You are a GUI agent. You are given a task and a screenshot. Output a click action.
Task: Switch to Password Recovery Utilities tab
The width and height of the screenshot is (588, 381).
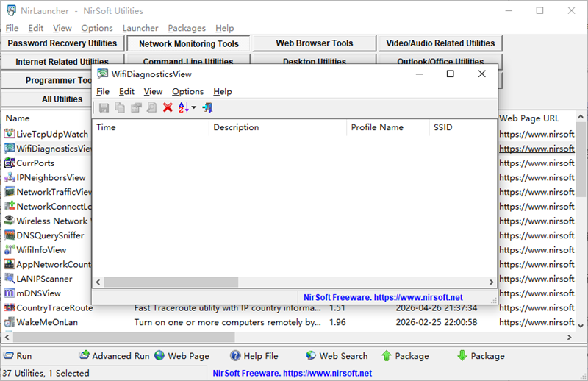click(62, 43)
